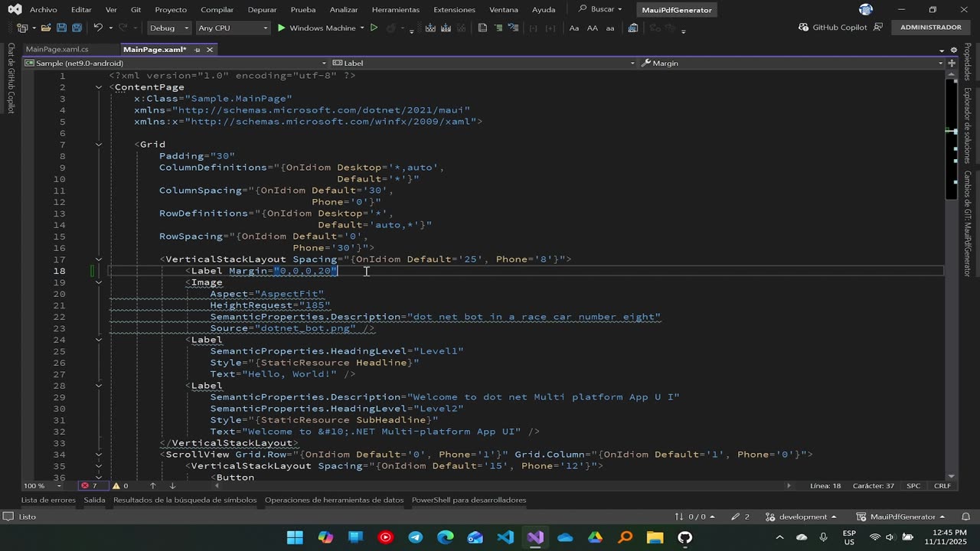Image resolution: width=980 pixels, height=551 pixels.
Task: Go to next issue with the down arrow
Action: 172,485
